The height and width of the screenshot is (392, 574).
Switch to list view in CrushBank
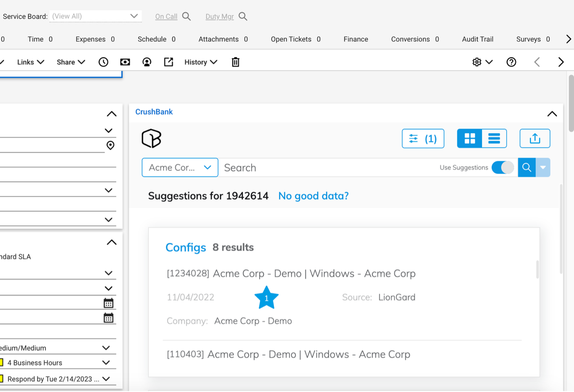coord(494,138)
